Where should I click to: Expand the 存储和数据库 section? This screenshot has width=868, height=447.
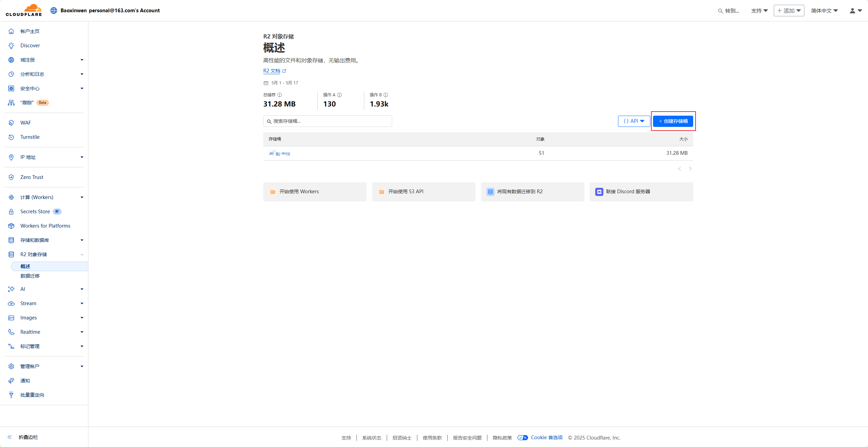[82, 240]
